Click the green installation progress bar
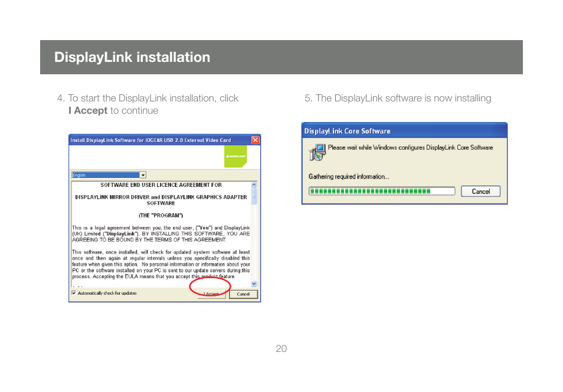Viewport: 563px width, 392px height. click(382, 191)
